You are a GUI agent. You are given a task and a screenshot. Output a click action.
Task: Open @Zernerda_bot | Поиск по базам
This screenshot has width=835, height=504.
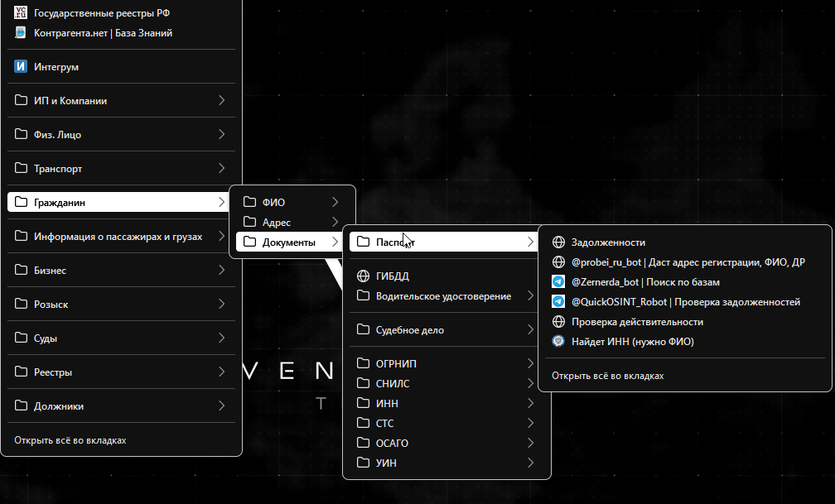click(645, 282)
